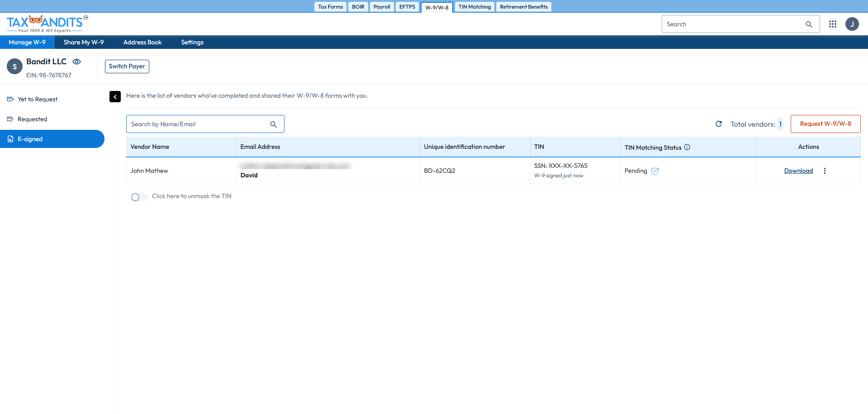Click TIN Matching Status info icon

pos(687,147)
